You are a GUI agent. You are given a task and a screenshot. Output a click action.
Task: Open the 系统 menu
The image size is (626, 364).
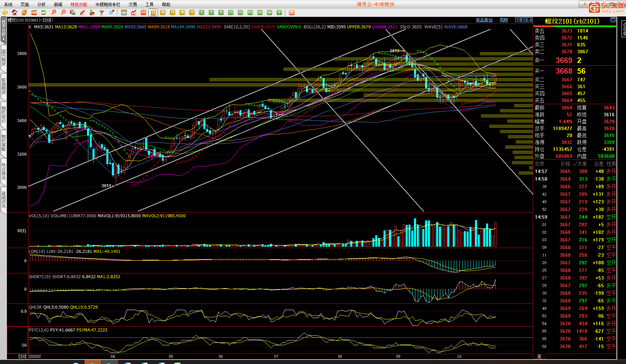(8, 4)
